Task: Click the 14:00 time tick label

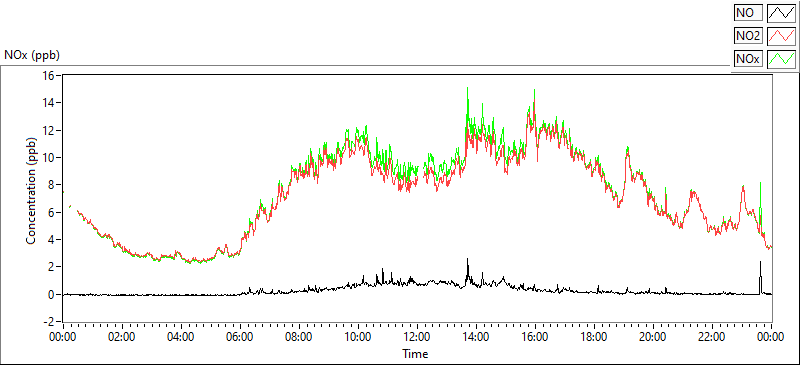Action: coord(476,337)
